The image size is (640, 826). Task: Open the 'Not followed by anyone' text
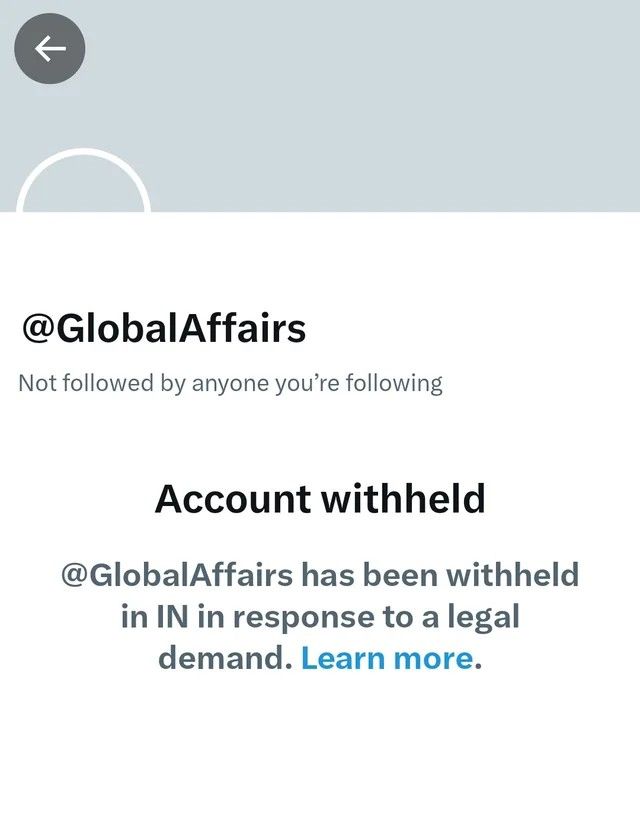click(230, 384)
